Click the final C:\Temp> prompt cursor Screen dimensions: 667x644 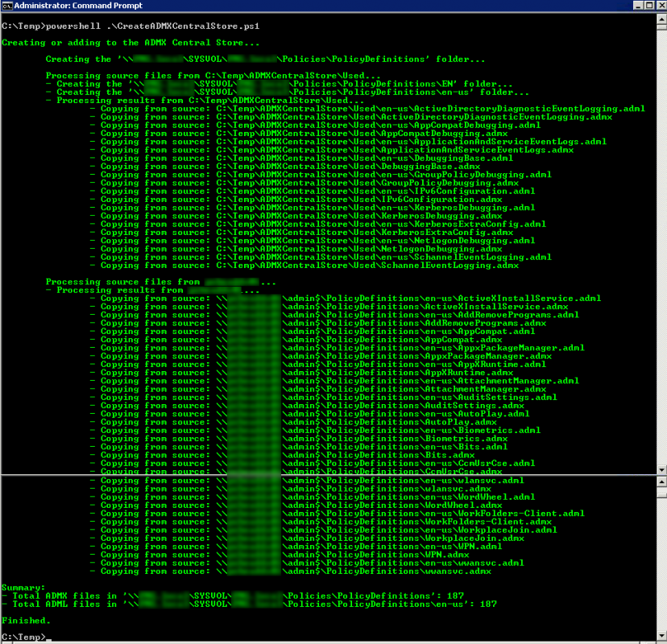coord(48,639)
